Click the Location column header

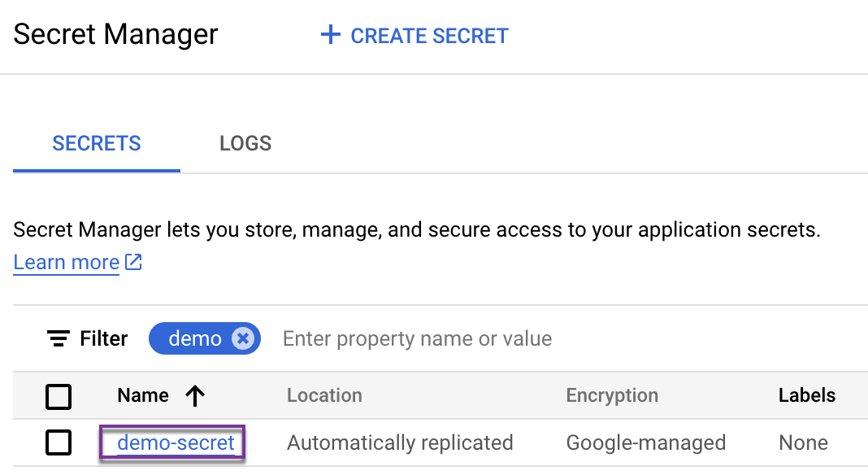click(x=324, y=396)
